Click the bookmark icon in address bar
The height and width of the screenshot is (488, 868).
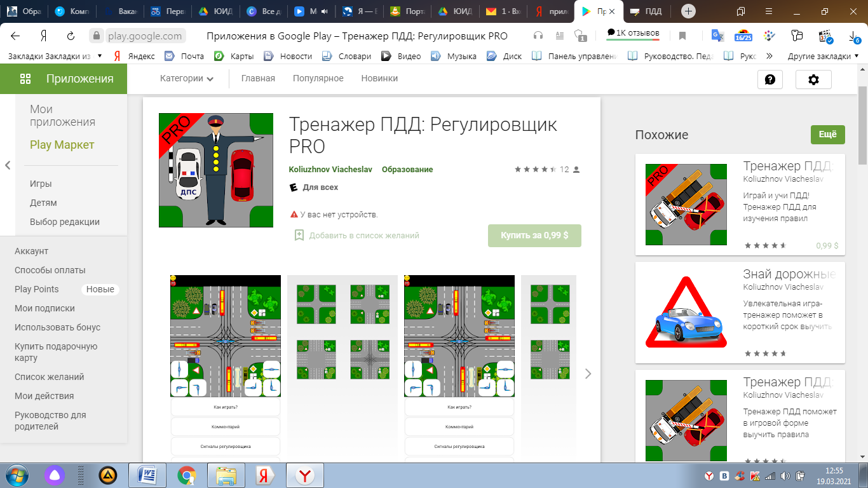pos(682,36)
